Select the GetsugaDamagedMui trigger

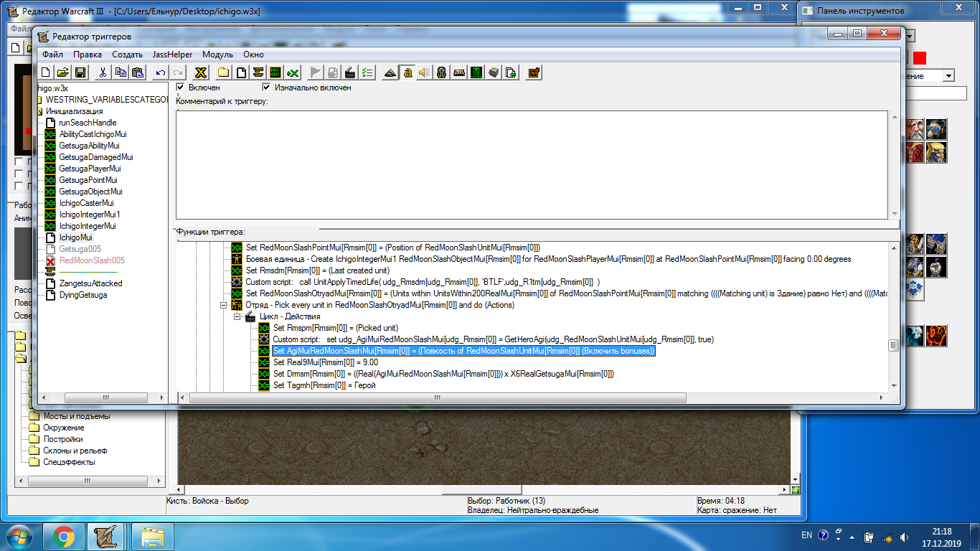coord(96,157)
